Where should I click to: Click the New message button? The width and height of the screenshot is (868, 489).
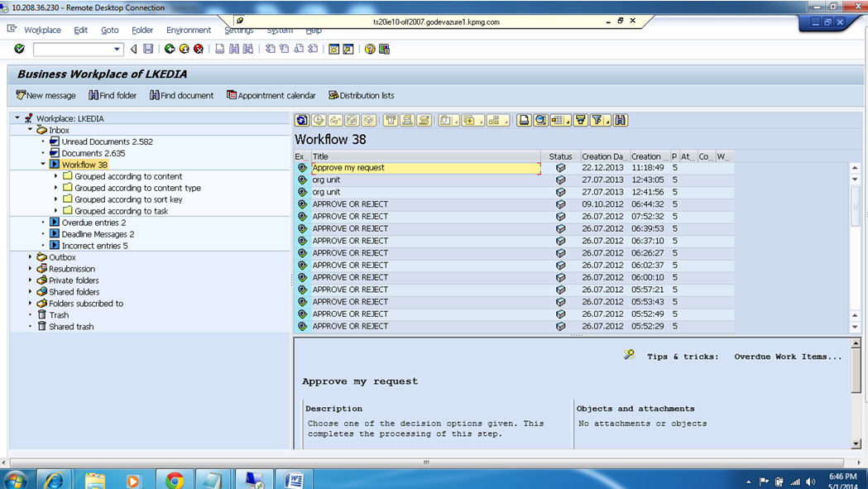[45, 94]
